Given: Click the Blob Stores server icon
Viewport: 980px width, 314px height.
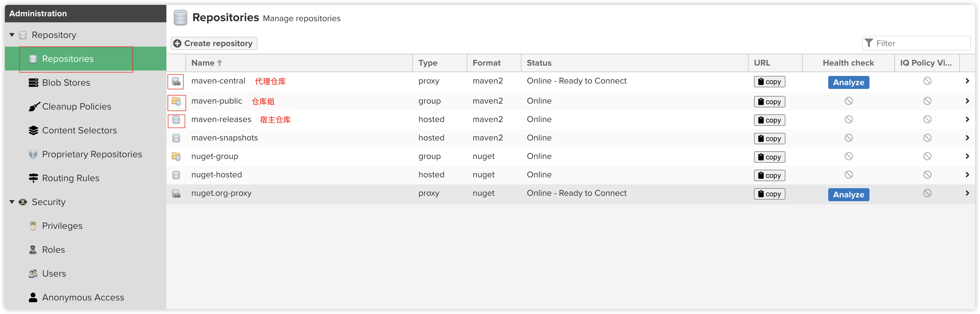Looking at the screenshot, I should (x=34, y=83).
